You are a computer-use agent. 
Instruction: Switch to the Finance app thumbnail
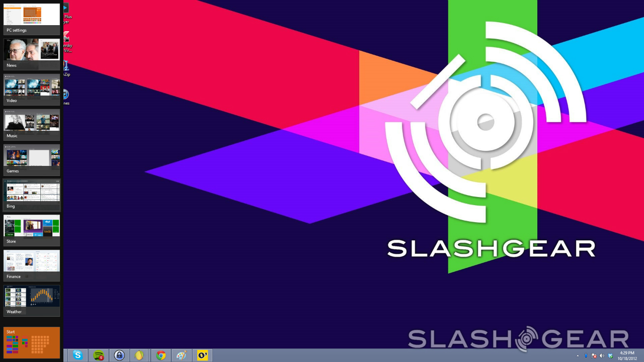32,265
